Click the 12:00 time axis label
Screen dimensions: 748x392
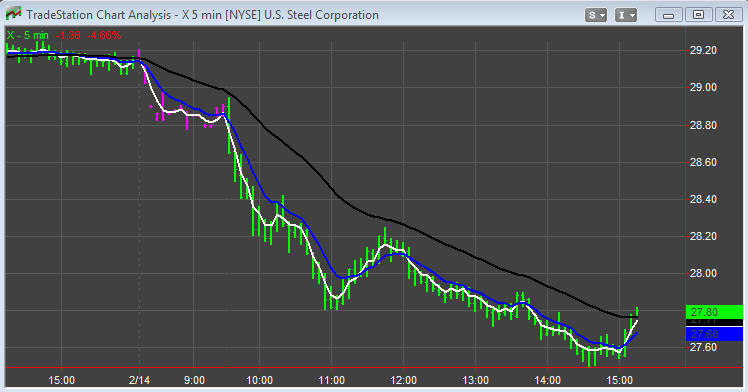[403, 380]
